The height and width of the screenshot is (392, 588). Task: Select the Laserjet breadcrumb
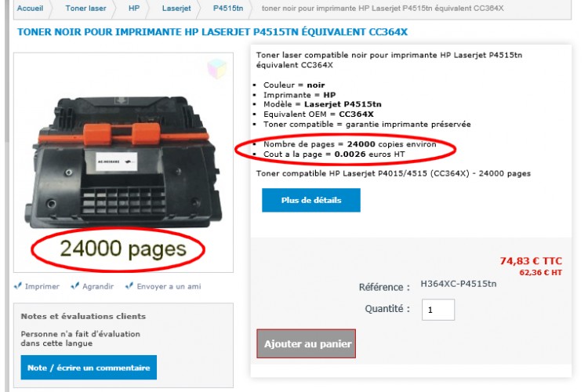176,9
